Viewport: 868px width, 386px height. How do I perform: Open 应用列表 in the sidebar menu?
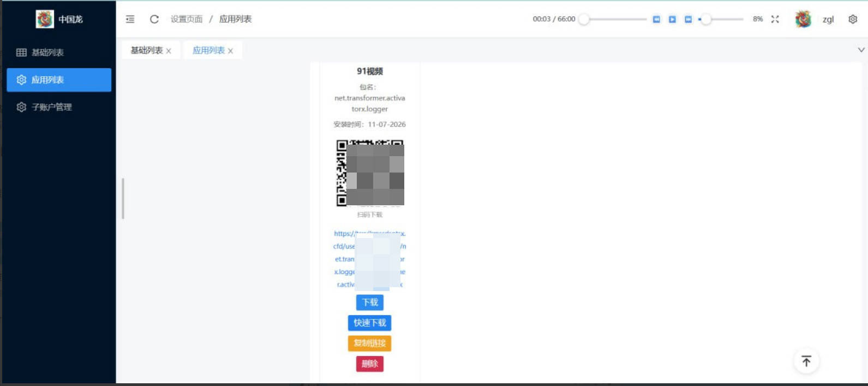pos(59,80)
